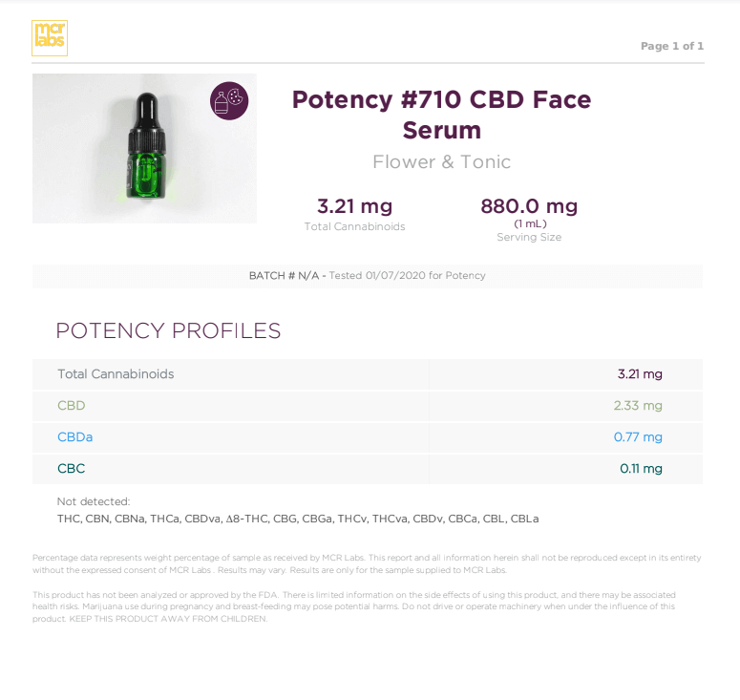Click the 0.77 mg CBDa value
Viewport: 740px width, 700px height.
[x=638, y=437]
